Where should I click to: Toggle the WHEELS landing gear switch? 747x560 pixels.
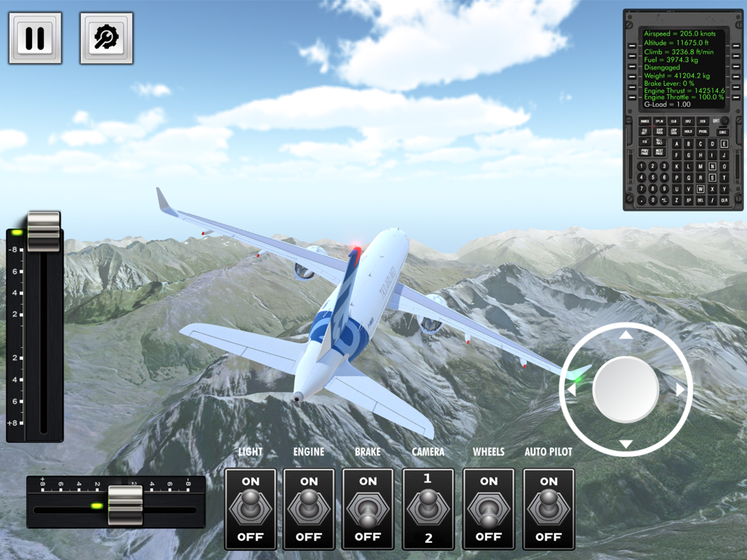pos(489,509)
